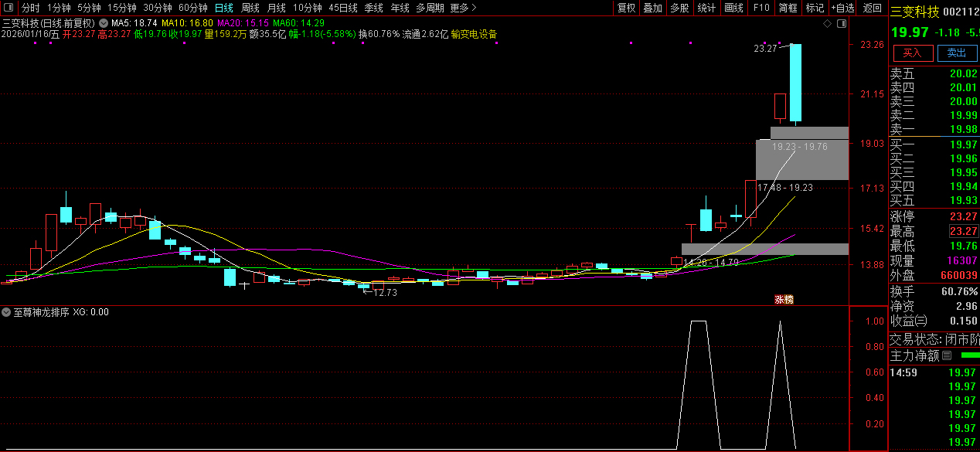Click the 返回 back button
Screen dimensions: 980x452
873,8
